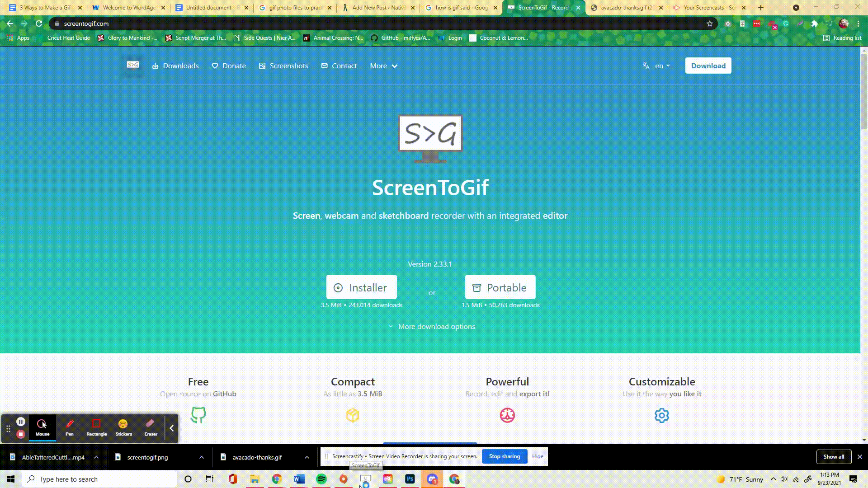The width and height of the screenshot is (868, 488).
Task: Click the Screencastify sharing indicator icon
Action: click(x=327, y=456)
